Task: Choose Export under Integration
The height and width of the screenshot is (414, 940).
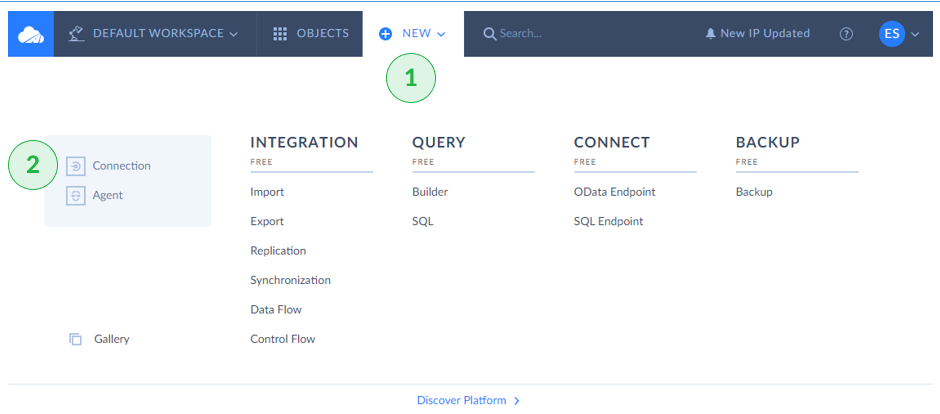Action: pos(267,222)
